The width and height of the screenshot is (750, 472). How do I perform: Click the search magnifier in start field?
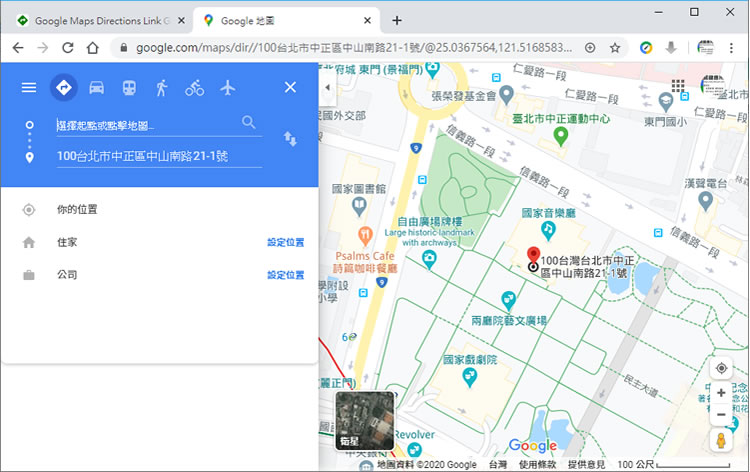click(x=249, y=122)
